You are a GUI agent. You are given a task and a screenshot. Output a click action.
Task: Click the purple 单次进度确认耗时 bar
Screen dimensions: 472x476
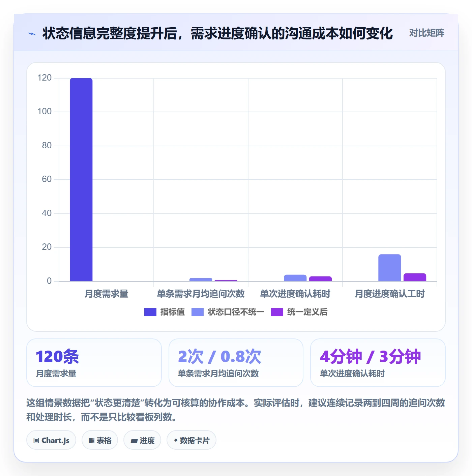(x=321, y=279)
